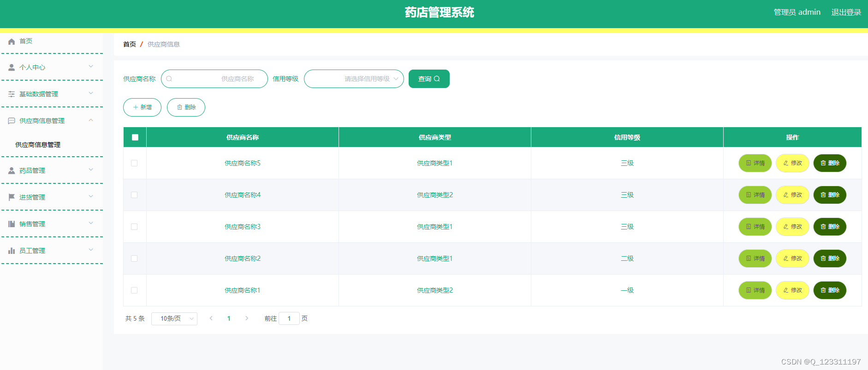Click the magnifier icon on 查询 button

(x=437, y=79)
